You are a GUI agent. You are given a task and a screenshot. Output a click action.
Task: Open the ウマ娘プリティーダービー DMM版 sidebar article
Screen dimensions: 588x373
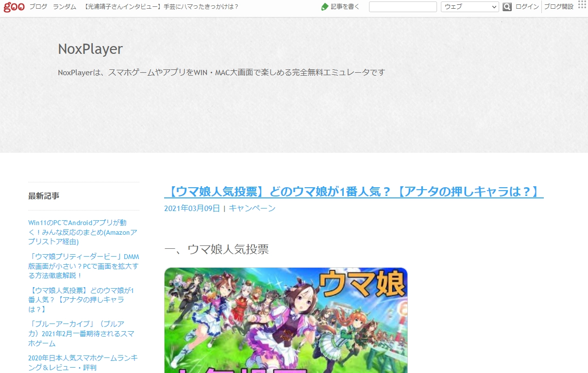click(x=84, y=266)
